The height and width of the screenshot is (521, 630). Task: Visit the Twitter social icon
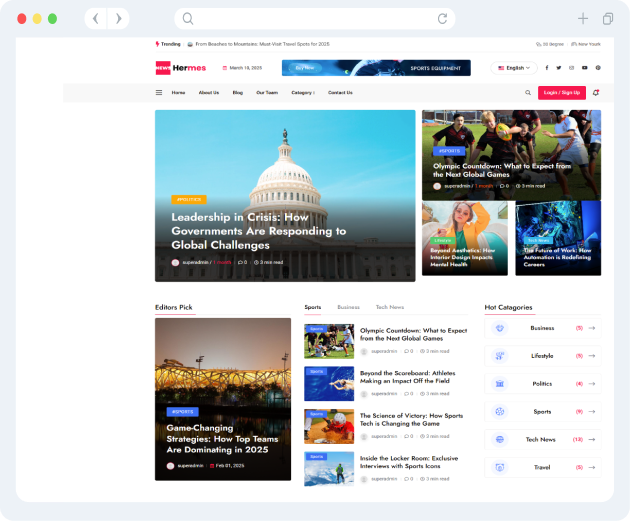[559, 68]
